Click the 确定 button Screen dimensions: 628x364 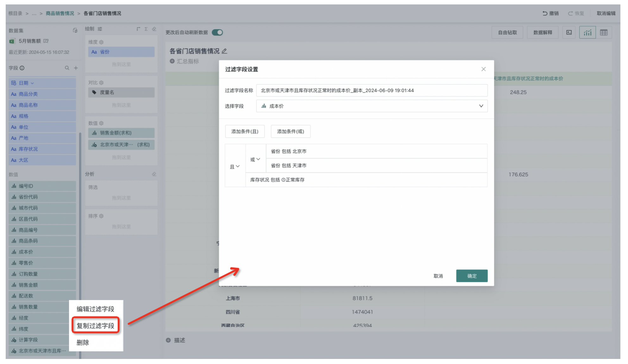(x=471, y=276)
